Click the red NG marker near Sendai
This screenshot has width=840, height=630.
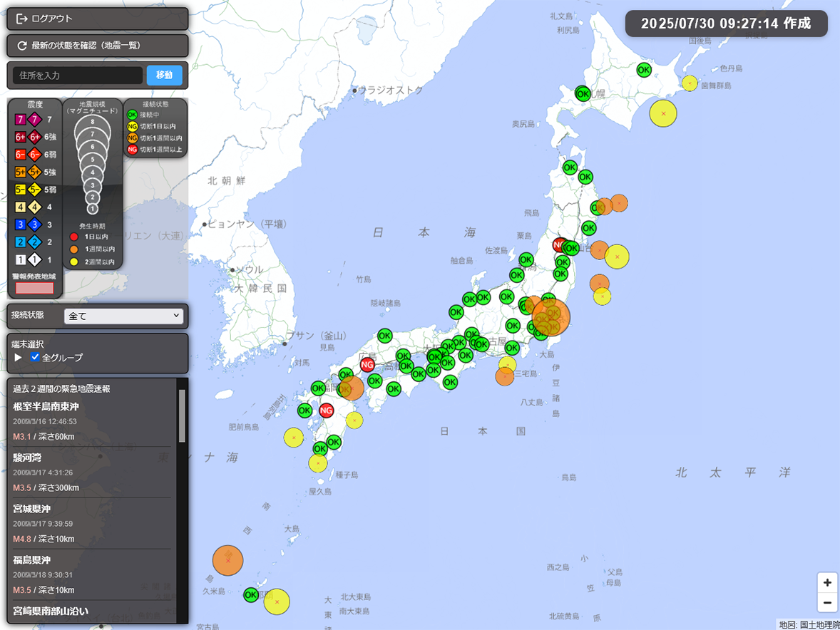pos(559,245)
